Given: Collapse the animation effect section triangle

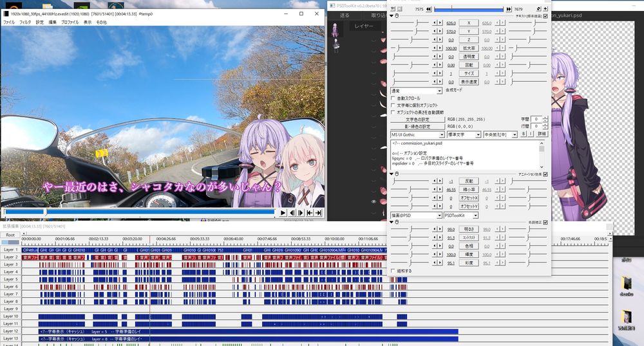Looking at the screenshot, I should 392,174.
